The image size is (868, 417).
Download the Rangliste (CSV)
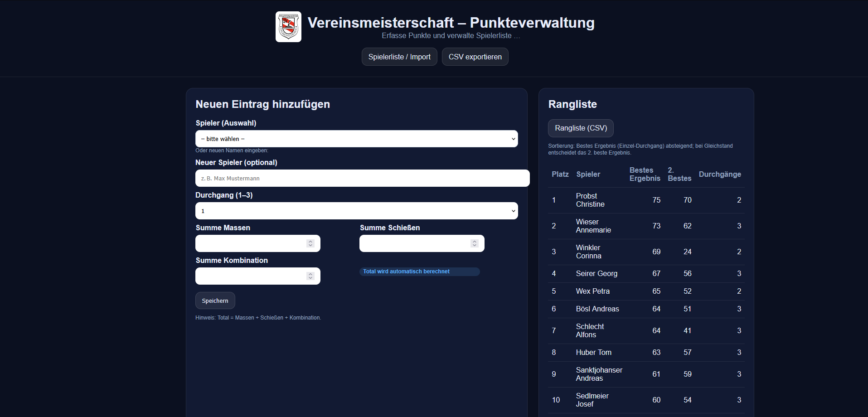[581, 128]
